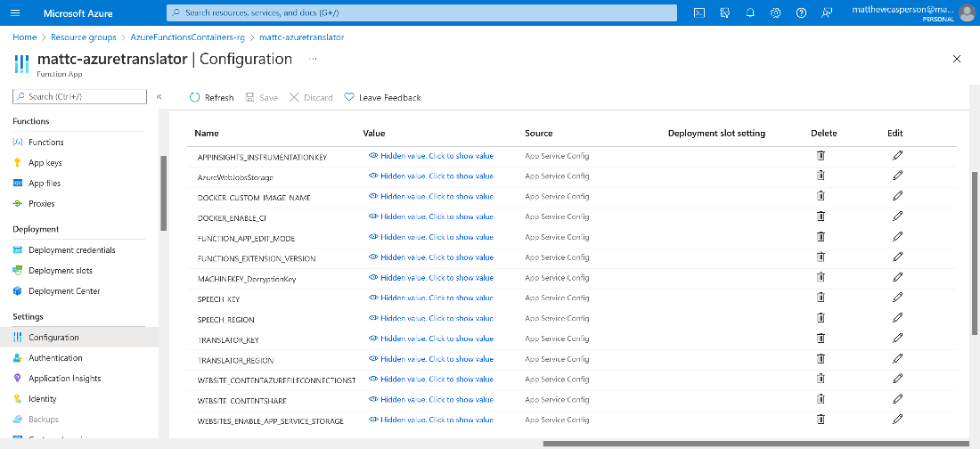The width and height of the screenshot is (980, 449).
Task: Open the more options ellipsis beside Configuration title
Action: point(313,59)
